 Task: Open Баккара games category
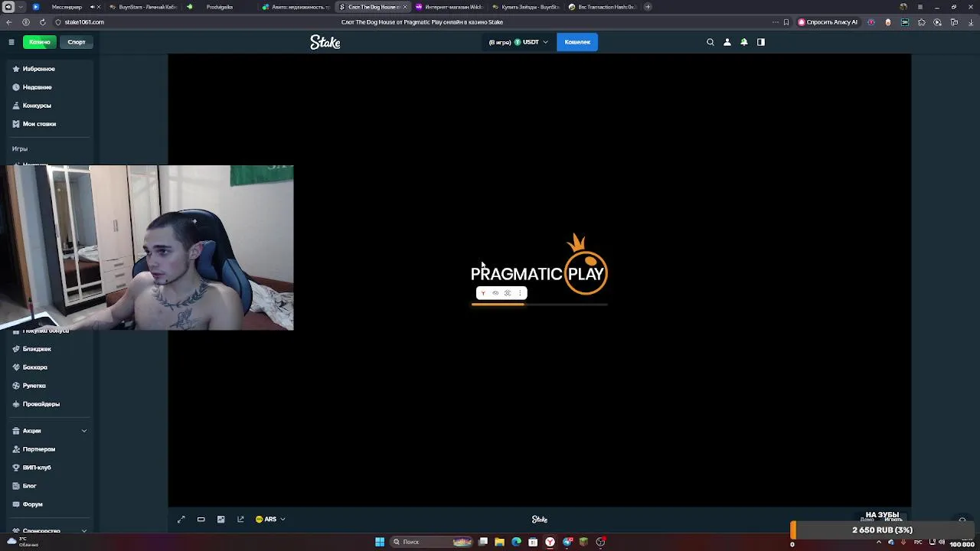(35, 367)
